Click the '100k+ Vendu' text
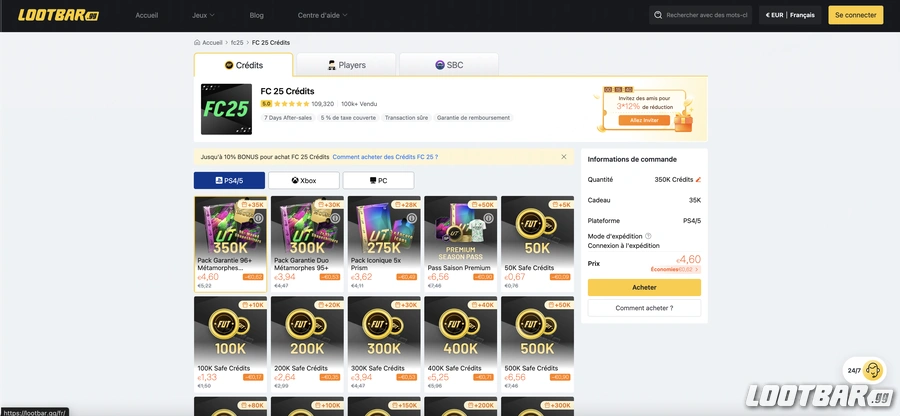Screen dimensions: 900x416 [359, 104]
